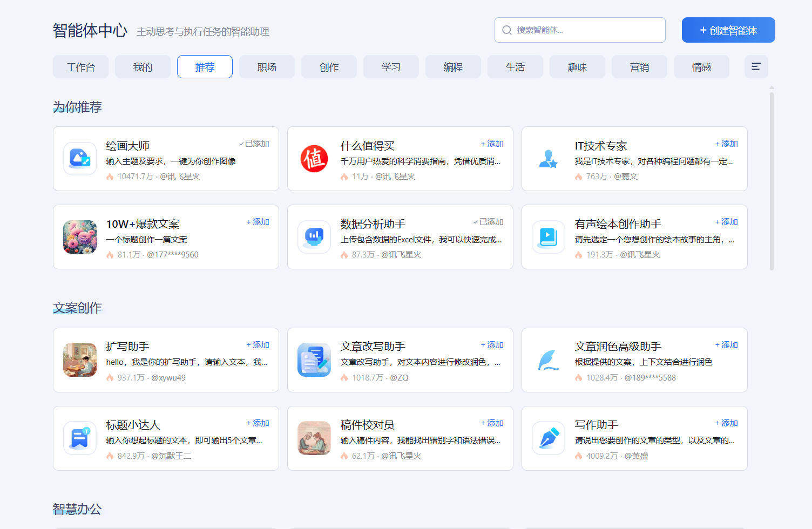Expand the category list menu icon
Image resolution: width=812 pixels, height=529 pixels.
pos(756,67)
